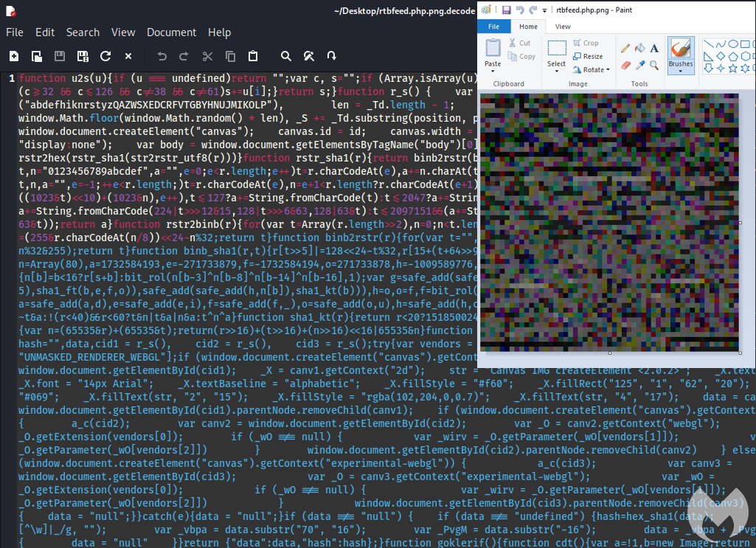The image size is (756, 548).
Task: Click the Save As icon in the editor toolbar
Action: tap(83, 56)
